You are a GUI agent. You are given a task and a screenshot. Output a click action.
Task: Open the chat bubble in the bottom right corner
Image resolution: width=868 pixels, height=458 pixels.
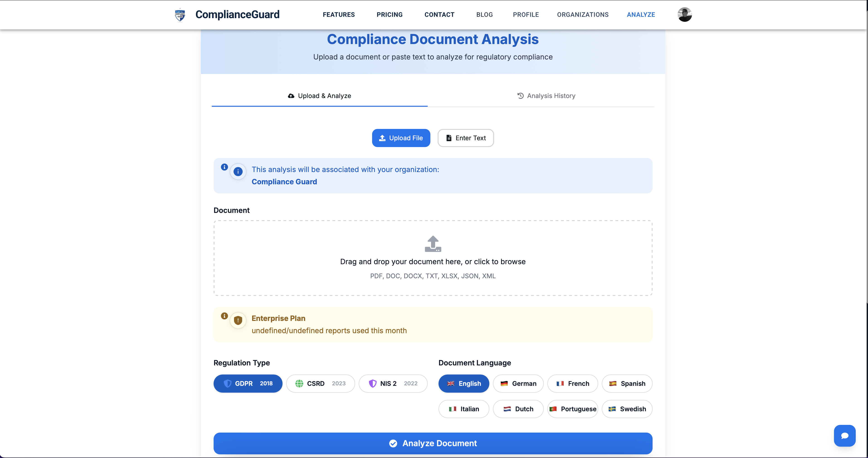(x=845, y=435)
